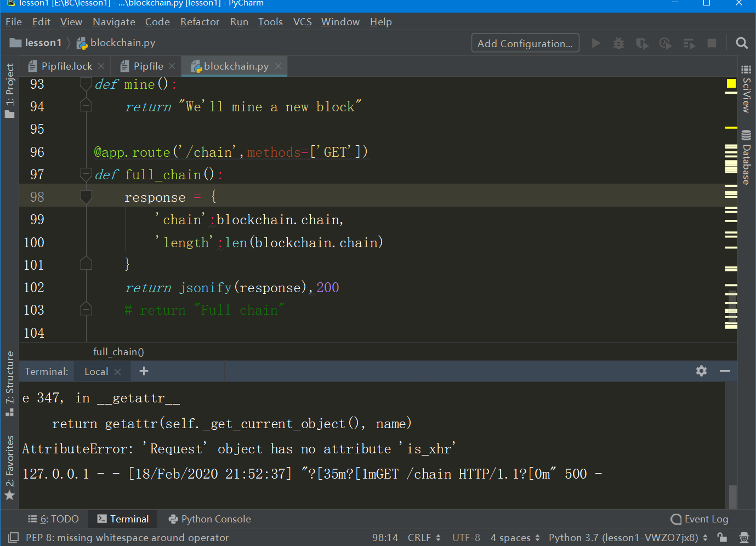This screenshot has width=756, height=546.
Task: Click the full_chain() editor breadcrumb
Action: [x=118, y=352]
